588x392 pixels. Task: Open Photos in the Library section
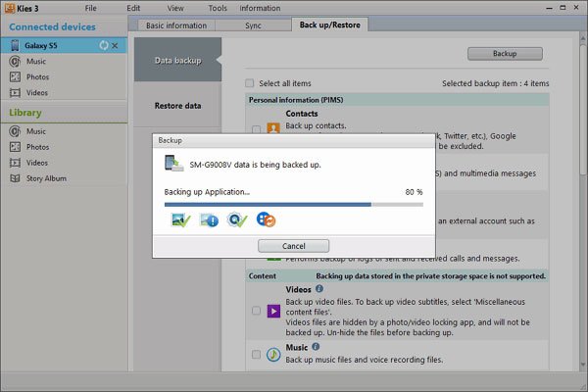(37, 147)
